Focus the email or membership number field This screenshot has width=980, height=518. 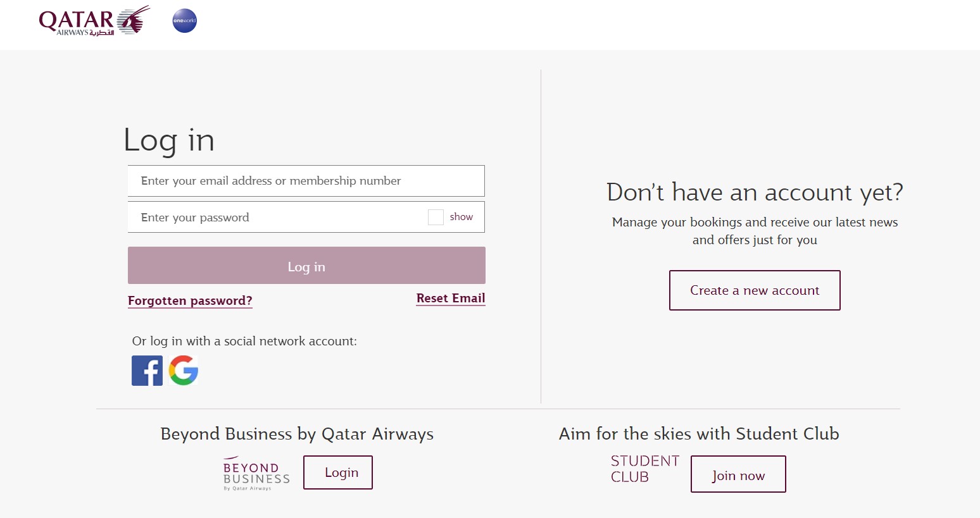point(306,181)
